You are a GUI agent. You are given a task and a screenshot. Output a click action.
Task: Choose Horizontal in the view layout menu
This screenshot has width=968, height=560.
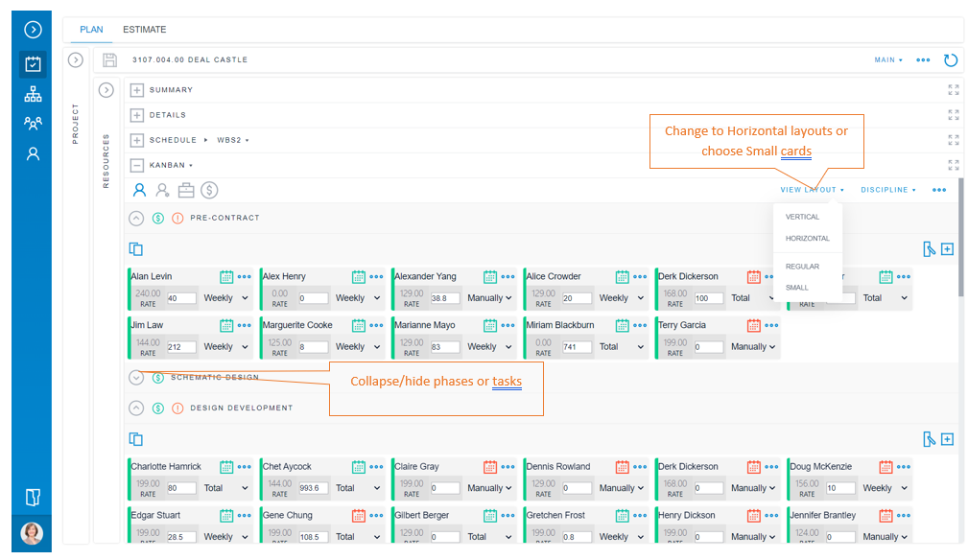coord(807,239)
